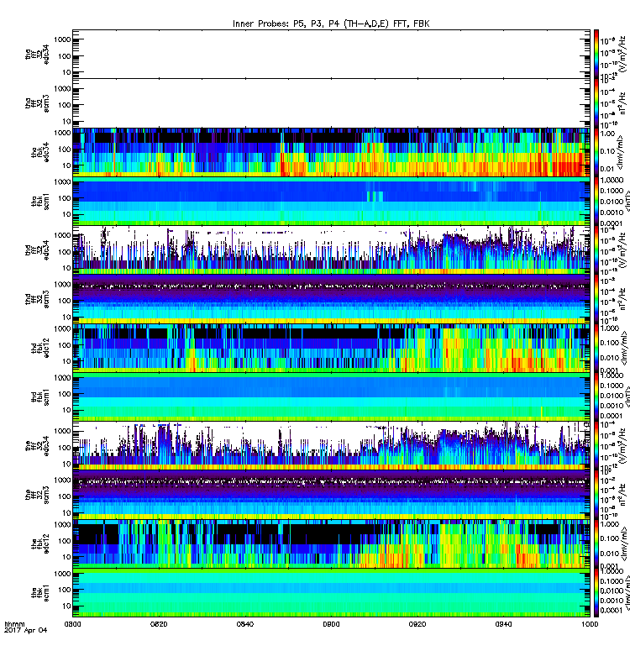Click the color bar beside the fff edc34 panel
630x672 pixels.
click(596, 446)
